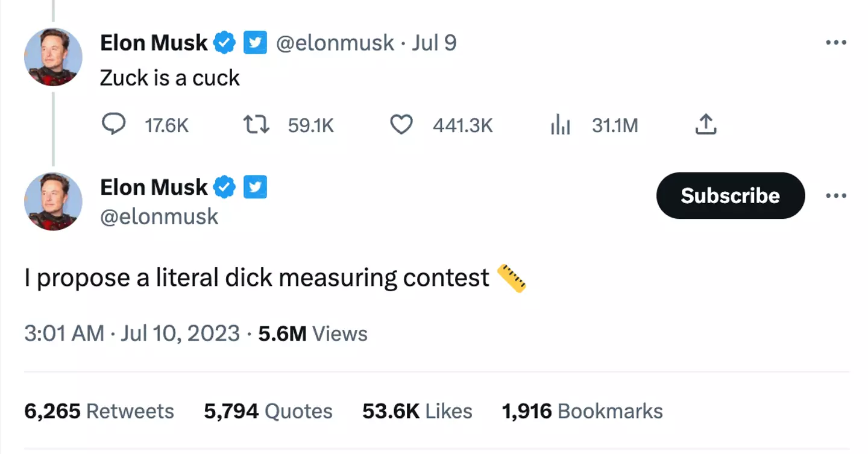The image size is (868, 454).
Task: Click the verified checkmark on the main tweet's author
Action: pos(225,188)
